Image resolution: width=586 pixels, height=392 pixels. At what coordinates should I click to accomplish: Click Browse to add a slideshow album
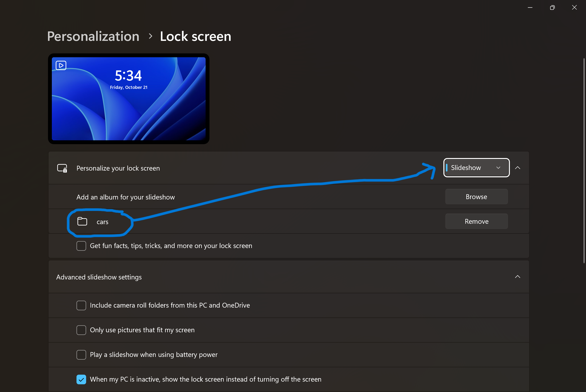pyautogui.click(x=476, y=197)
